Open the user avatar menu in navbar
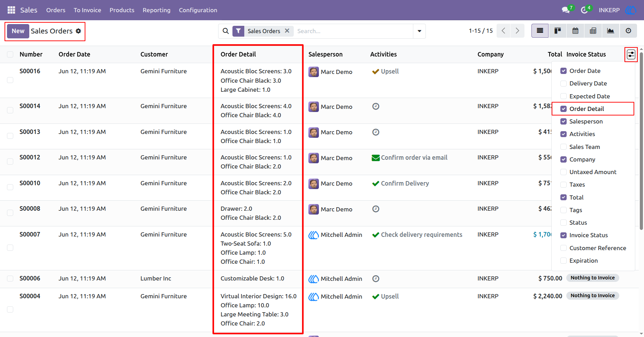This screenshot has height=337, width=644. pos(631,10)
